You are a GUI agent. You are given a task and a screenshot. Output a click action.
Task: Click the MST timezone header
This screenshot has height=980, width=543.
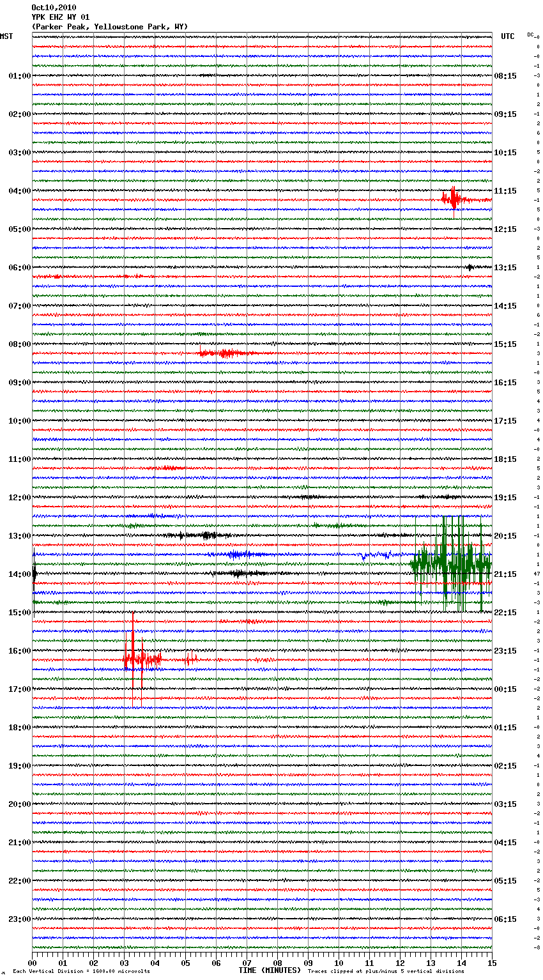click(x=6, y=36)
